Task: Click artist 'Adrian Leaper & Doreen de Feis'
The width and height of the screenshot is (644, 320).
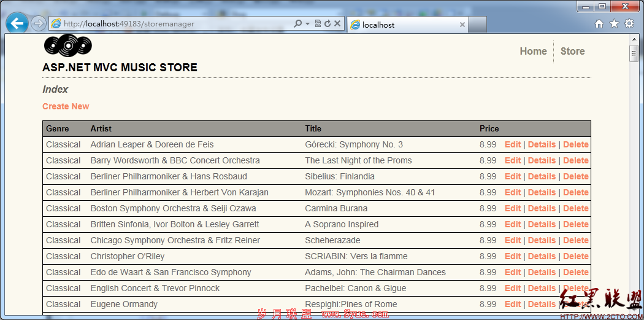Action: [x=152, y=145]
